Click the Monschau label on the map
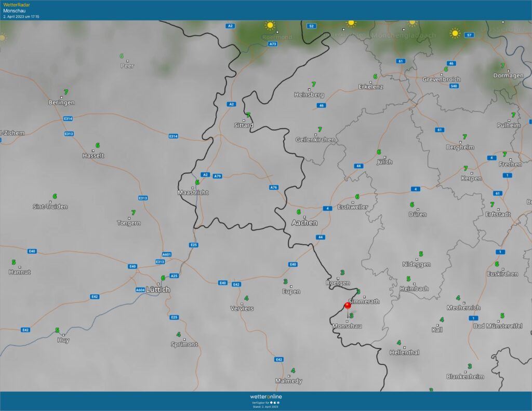 point(347,326)
